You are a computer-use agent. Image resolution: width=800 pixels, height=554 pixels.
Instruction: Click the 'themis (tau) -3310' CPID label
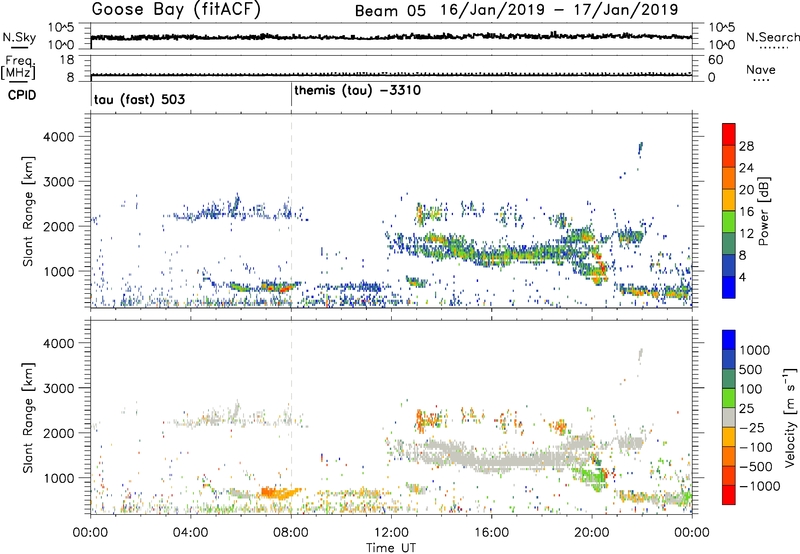pyautogui.click(x=358, y=91)
